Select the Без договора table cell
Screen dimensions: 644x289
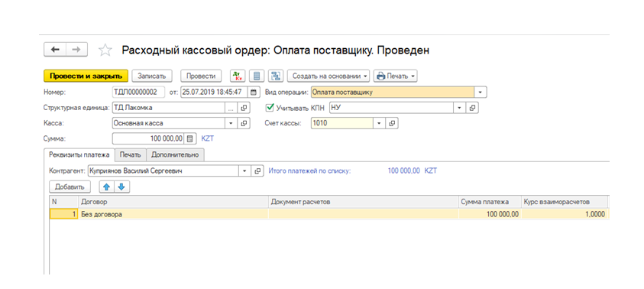pos(173,214)
